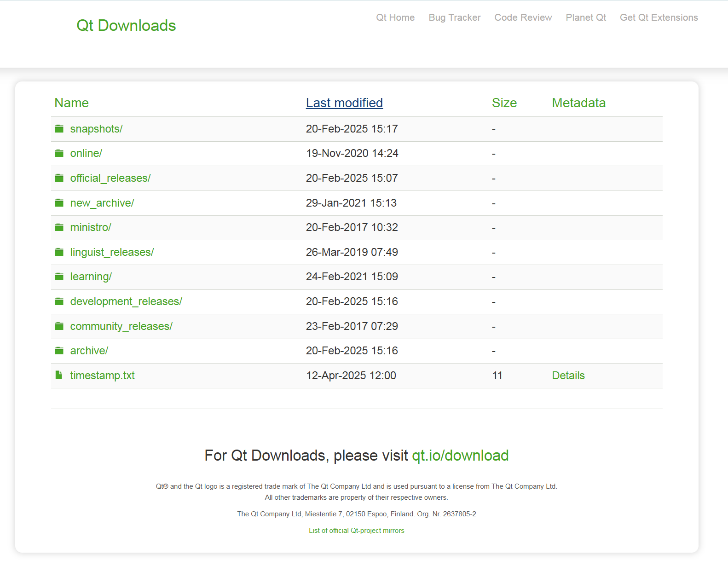728x566 pixels.
Task: Open Get Qt Extensions navigation link
Action: pyautogui.click(x=659, y=17)
